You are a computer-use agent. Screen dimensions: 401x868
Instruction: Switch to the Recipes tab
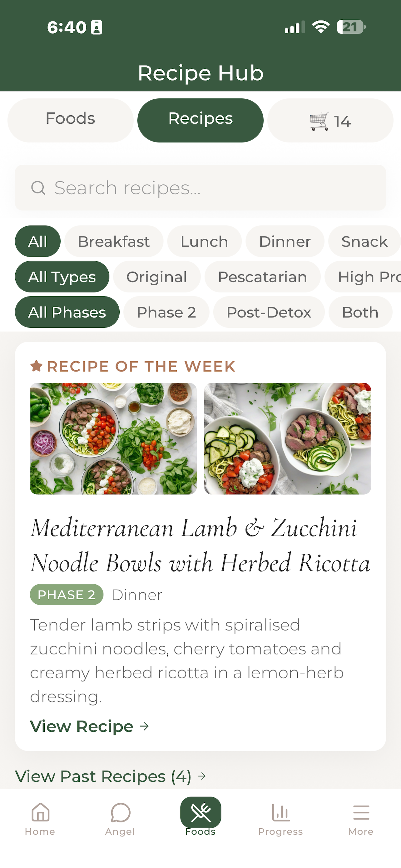click(200, 120)
